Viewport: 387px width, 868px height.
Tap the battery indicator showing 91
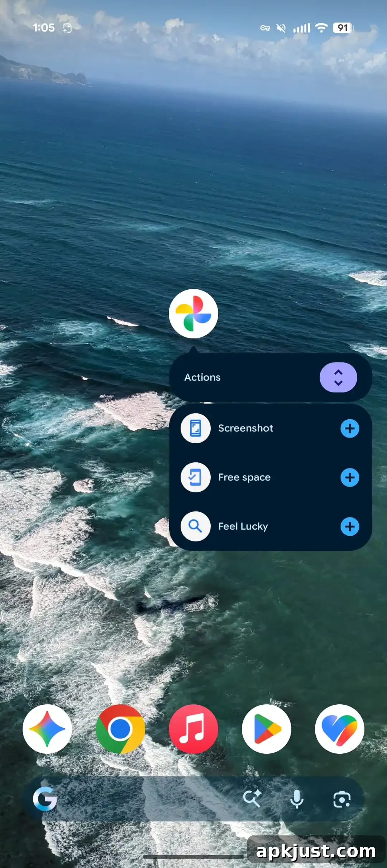[x=343, y=28]
